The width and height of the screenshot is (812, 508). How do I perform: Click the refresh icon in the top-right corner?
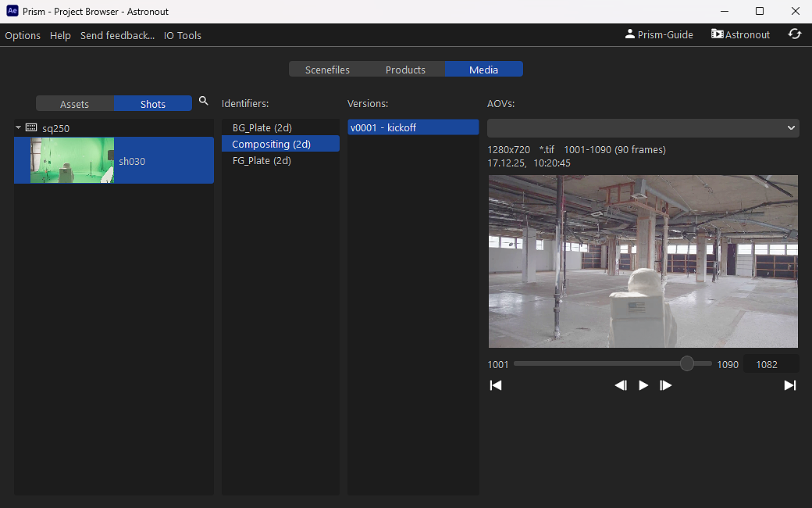pos(795,34)
